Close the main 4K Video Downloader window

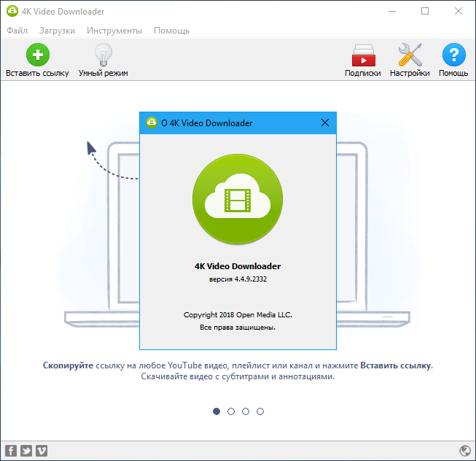click(x=459, y=11)
